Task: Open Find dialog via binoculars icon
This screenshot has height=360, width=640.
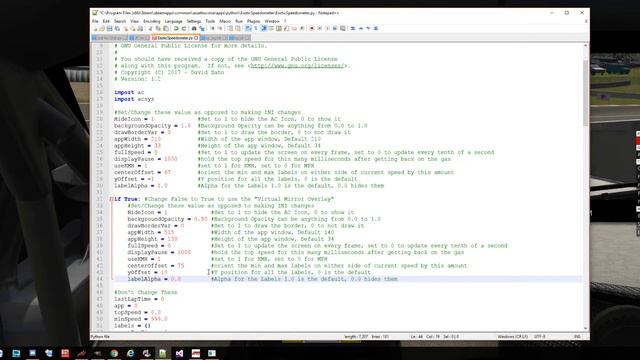Action: (194, 29)
